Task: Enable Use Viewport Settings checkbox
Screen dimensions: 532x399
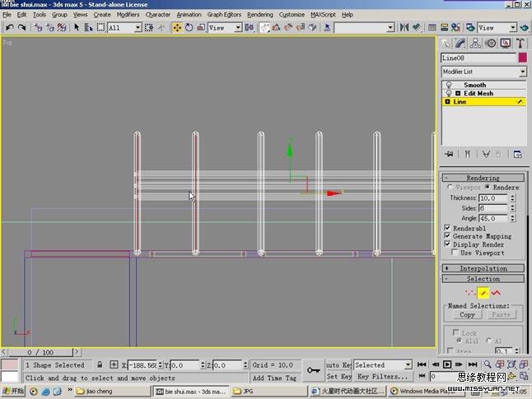Action: point(455,253)
